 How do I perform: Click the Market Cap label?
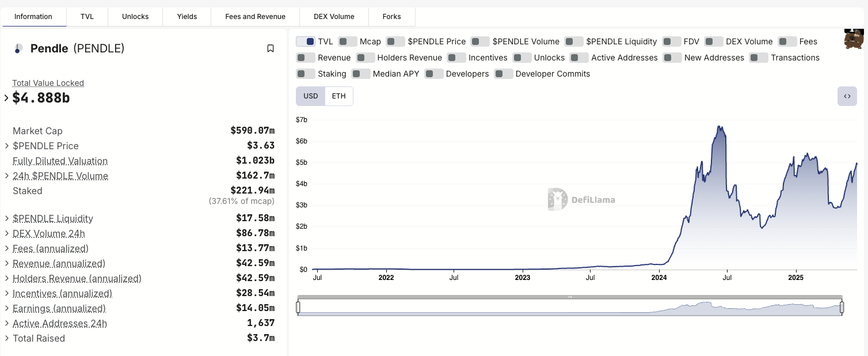point(37,131)
